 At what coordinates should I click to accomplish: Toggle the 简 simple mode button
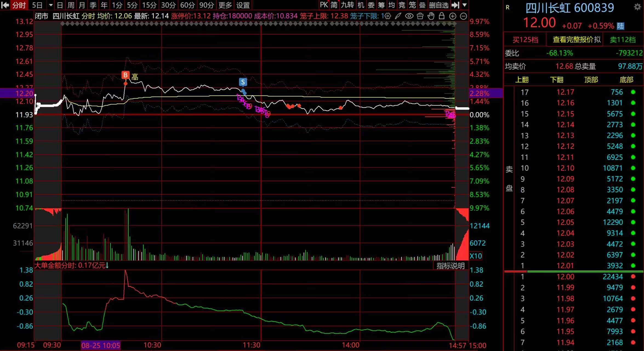tap(334, 5)
